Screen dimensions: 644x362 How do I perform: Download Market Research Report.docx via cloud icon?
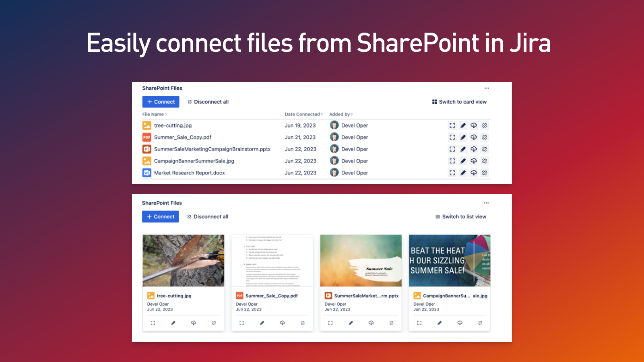pos(474,173)
